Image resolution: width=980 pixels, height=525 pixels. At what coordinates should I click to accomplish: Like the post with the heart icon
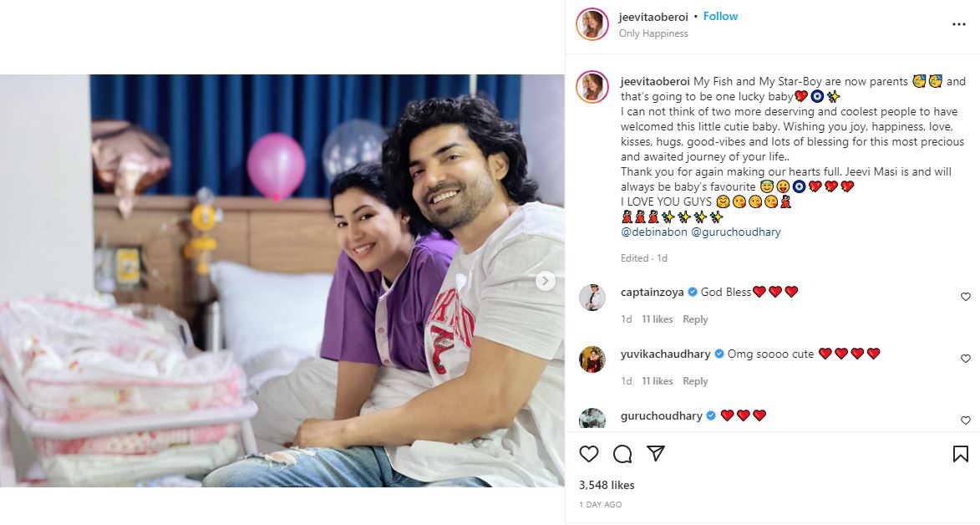tap(589, 454)
